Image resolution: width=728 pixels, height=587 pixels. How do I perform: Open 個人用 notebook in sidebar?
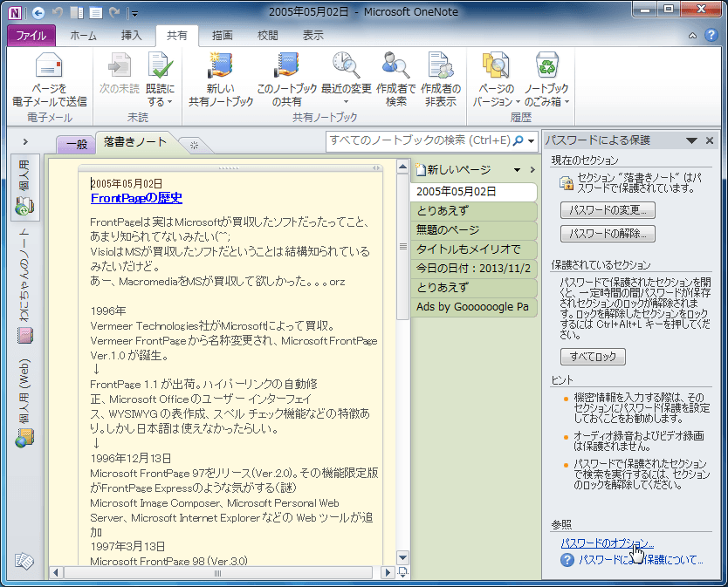coord(24,188)
